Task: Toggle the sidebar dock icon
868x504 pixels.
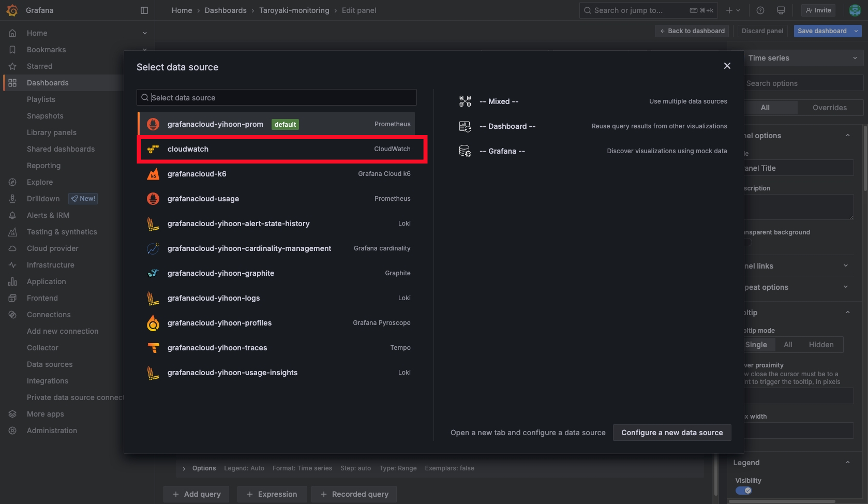Action: click(144, 10)
